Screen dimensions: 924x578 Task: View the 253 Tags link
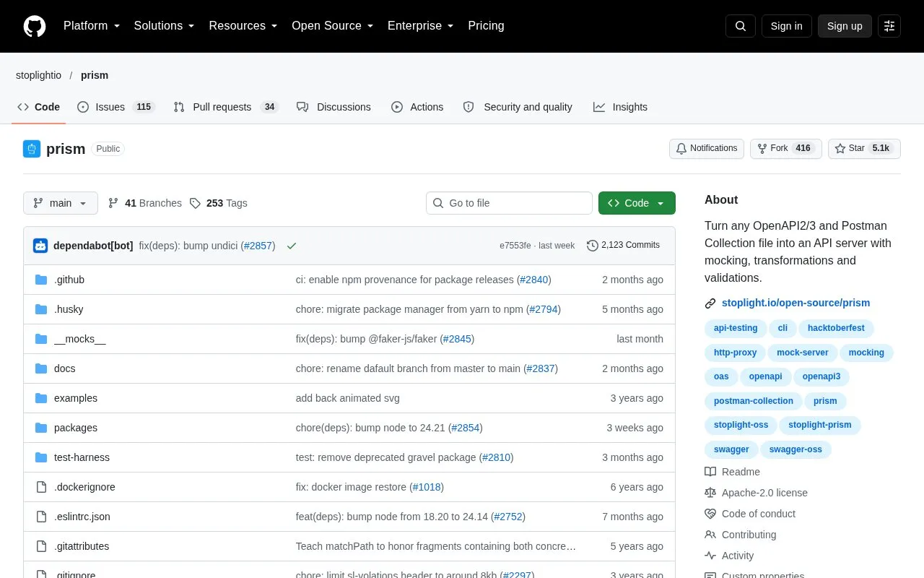pos(219,203)
